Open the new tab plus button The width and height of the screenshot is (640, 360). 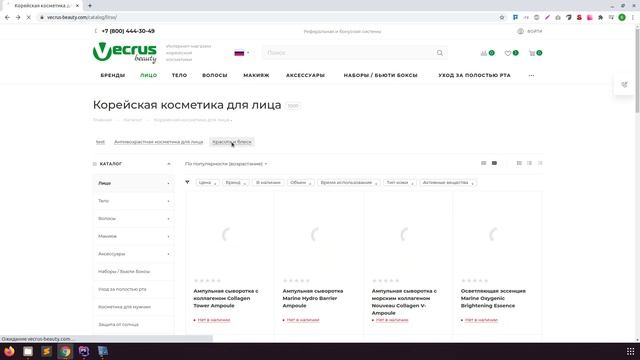click(x=90, y=6)
